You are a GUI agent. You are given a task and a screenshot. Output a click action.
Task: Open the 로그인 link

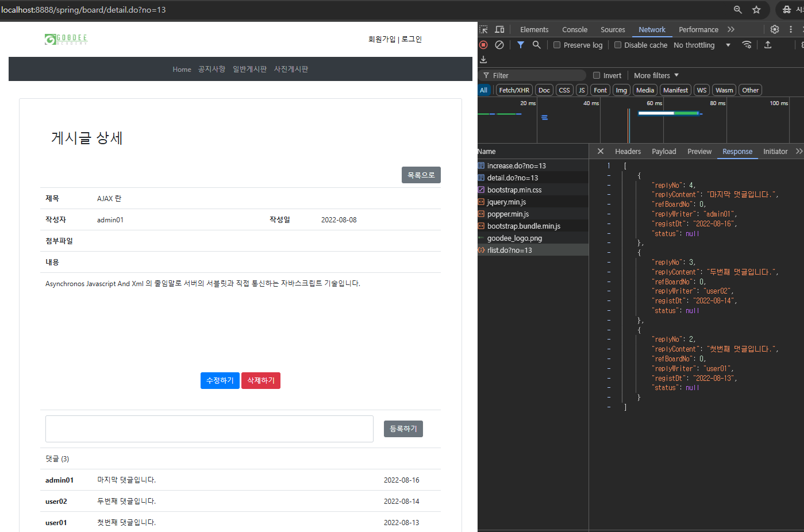click(411, 39)
